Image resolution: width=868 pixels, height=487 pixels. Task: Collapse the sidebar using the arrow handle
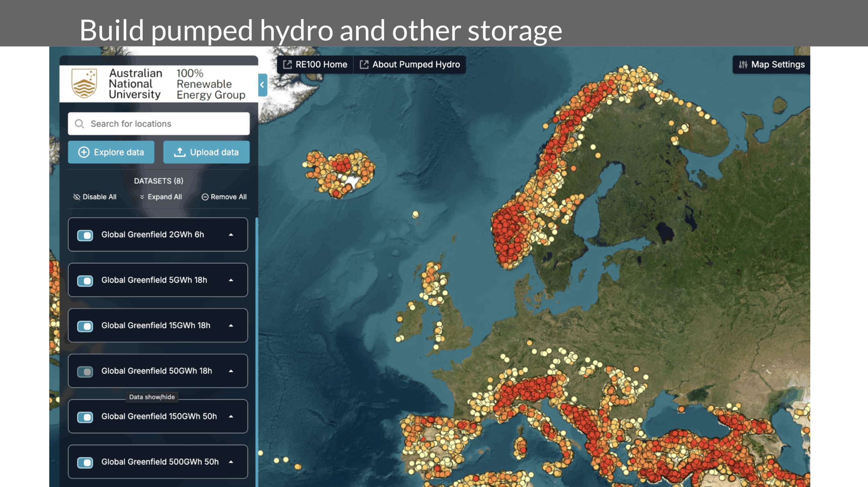[x=262, y=85]
